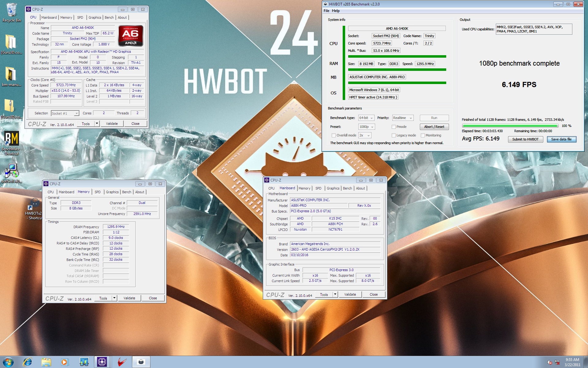Click the Mainboard CPU-Z window title icon

(267, 180)
